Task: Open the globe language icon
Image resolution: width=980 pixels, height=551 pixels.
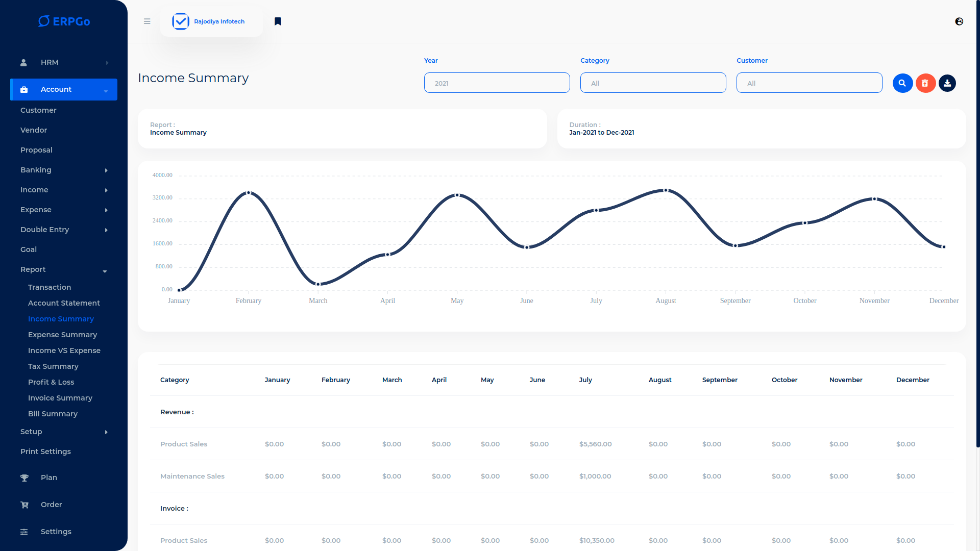Action: pos(959,21)
